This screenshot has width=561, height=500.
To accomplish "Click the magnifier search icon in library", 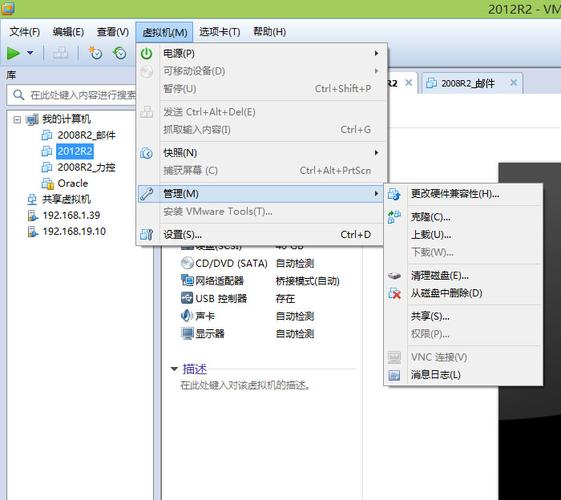I will point(18,95).
